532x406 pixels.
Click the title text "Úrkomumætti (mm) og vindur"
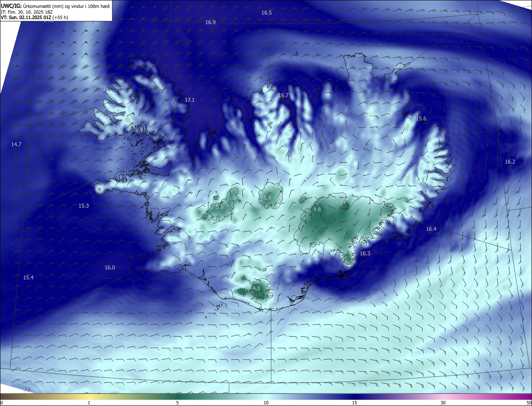pyautogui.click(x=54, y=6)
